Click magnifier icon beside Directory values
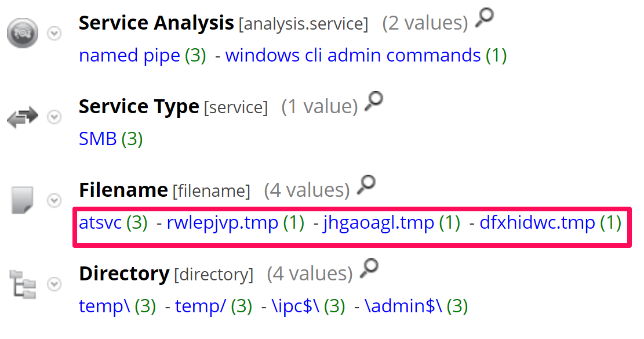Viewport: 644px width, 339px height. pos(369,269)
